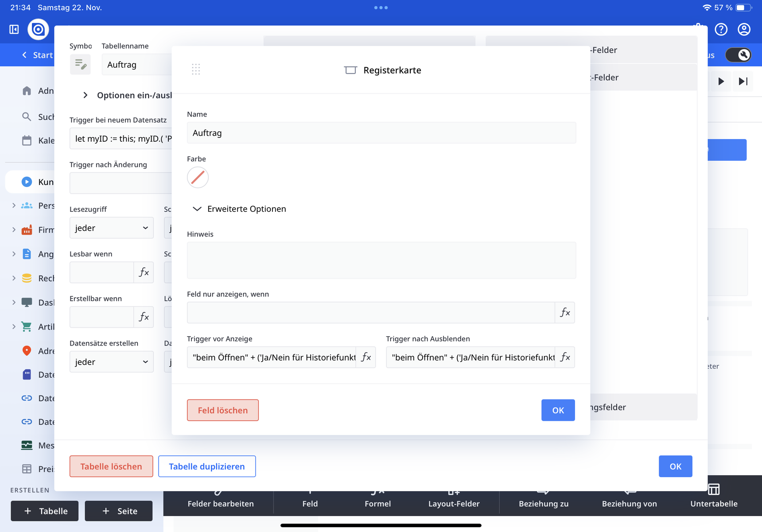
Task: Select the Kunden play-icon sidebar item
Action: tap(27, 182)
